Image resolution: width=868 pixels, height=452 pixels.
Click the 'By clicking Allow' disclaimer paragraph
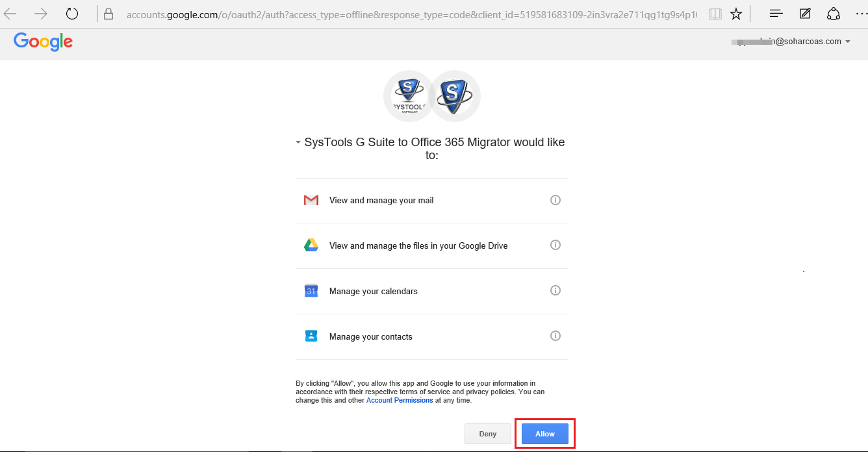(x=420, y=392)
